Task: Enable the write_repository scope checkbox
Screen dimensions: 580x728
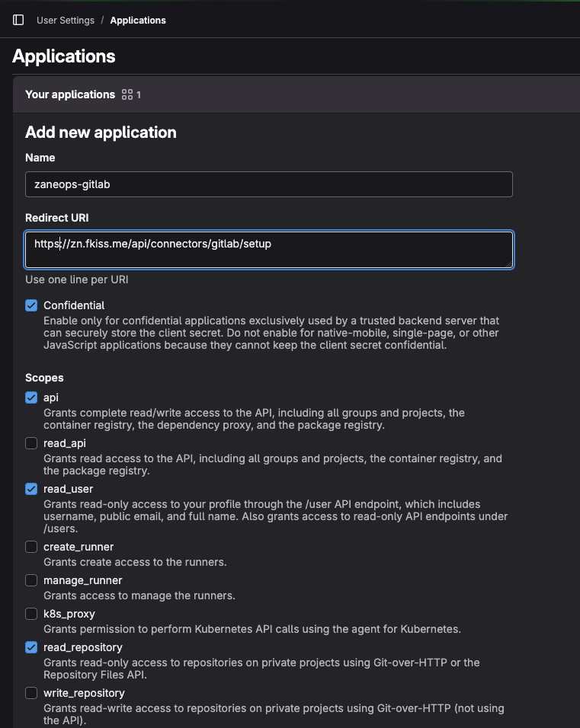Action: 31,693
